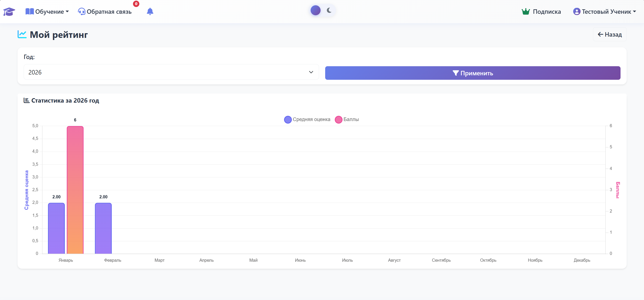
Task: Click January purple average grade bar
Action: coord(56,228)
